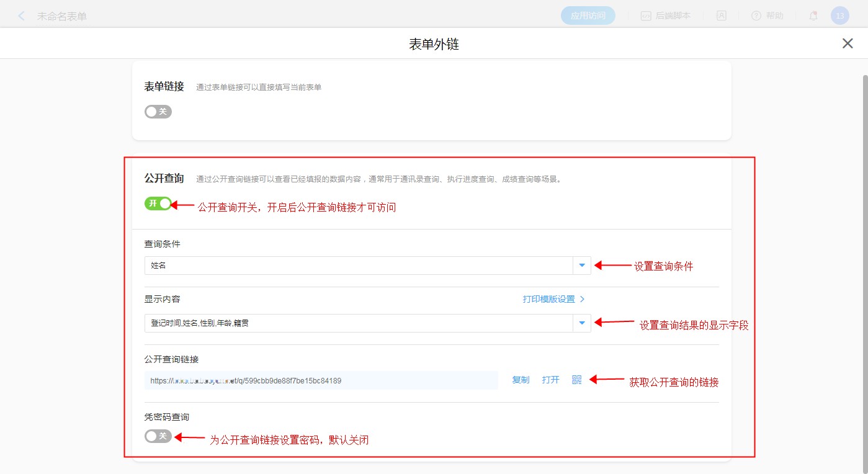Open the notification bell
868x474 pixels.
coord(813,16)
